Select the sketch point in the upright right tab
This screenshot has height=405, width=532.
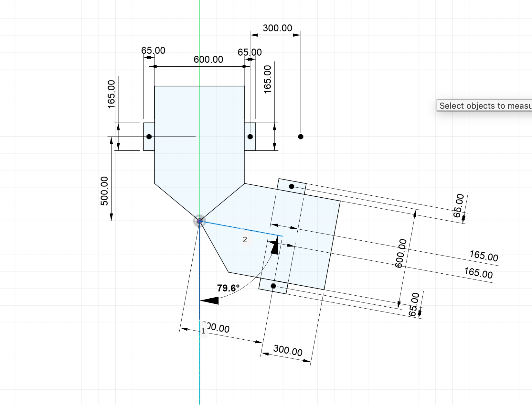pyautogui.click(x=250, y=137)
